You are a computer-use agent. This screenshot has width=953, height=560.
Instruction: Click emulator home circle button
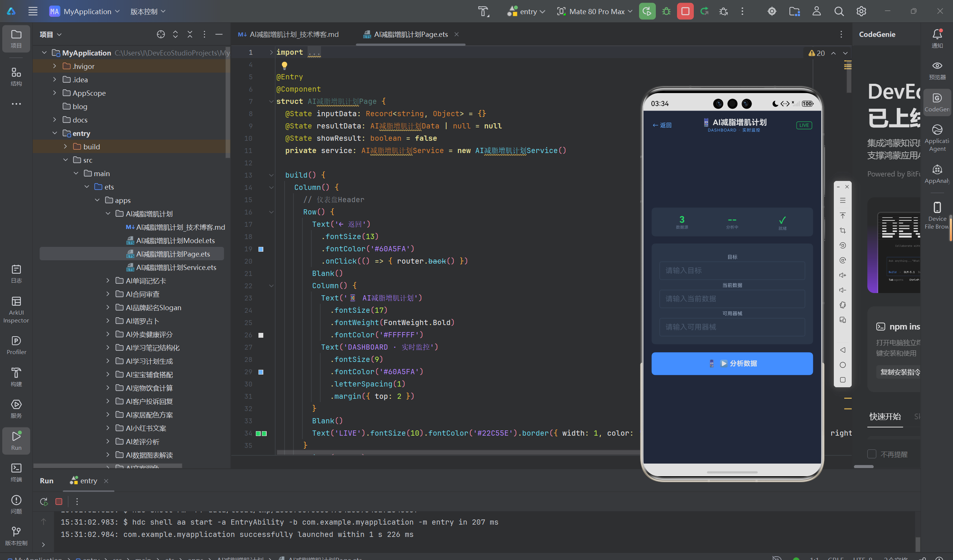(x=842, y=365)
